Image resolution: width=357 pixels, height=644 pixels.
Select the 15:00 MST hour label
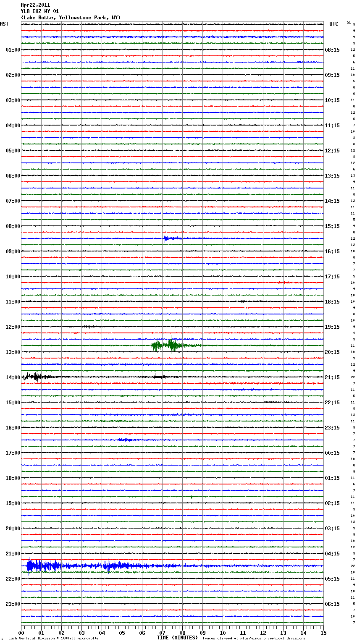(x=13, y=403)
